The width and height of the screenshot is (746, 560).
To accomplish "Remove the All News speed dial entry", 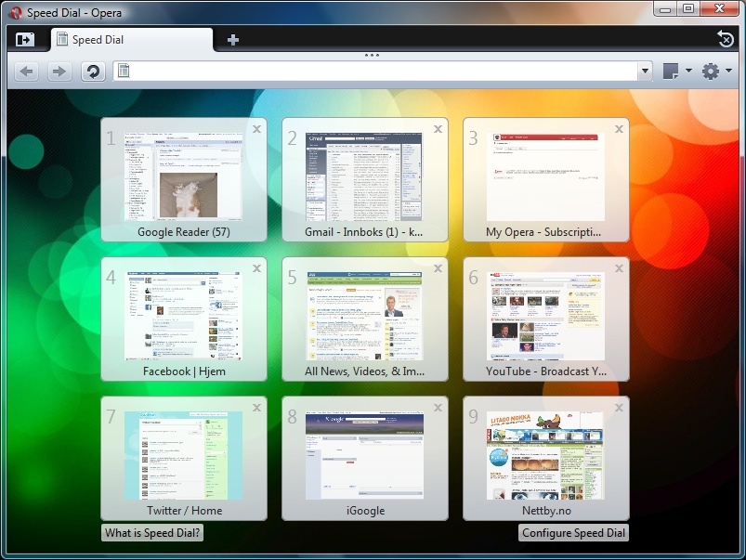I will coord(438,268).
